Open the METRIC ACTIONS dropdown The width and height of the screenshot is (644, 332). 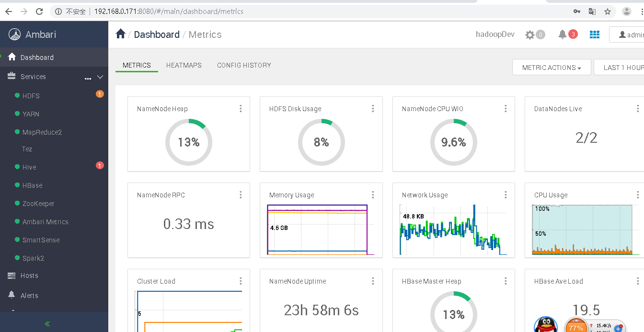[x=552, y=68]
